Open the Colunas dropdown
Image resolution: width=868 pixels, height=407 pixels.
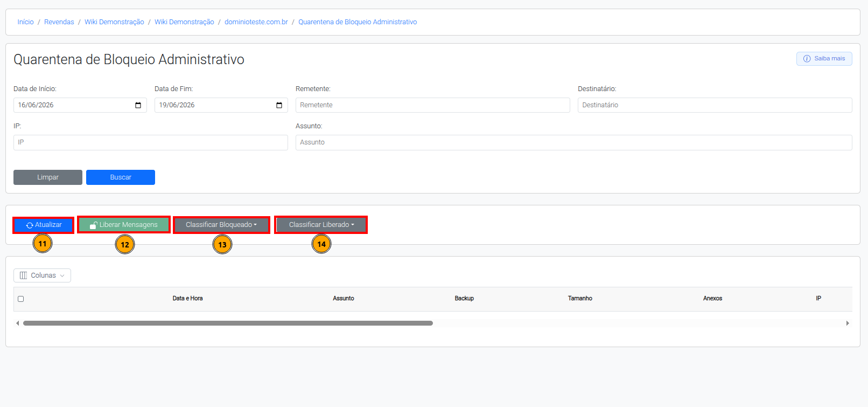(42, 275)
